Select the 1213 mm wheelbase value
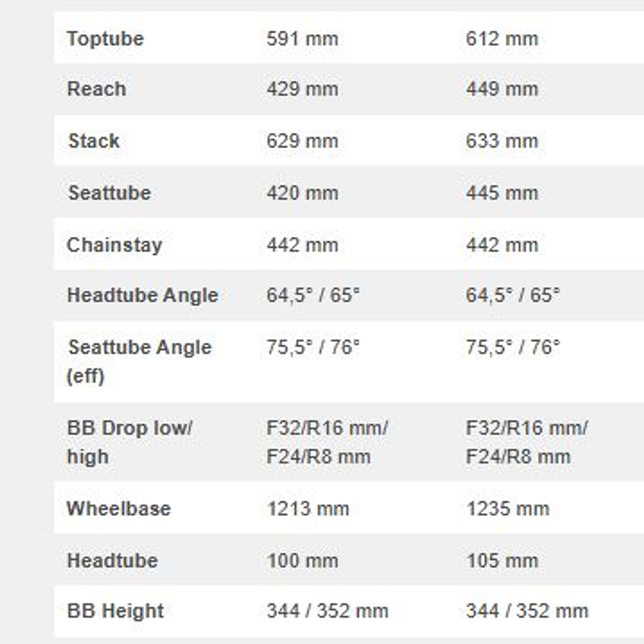Viewport: 644px width, 644px height. pyautogui.click(x=308, y=509)
